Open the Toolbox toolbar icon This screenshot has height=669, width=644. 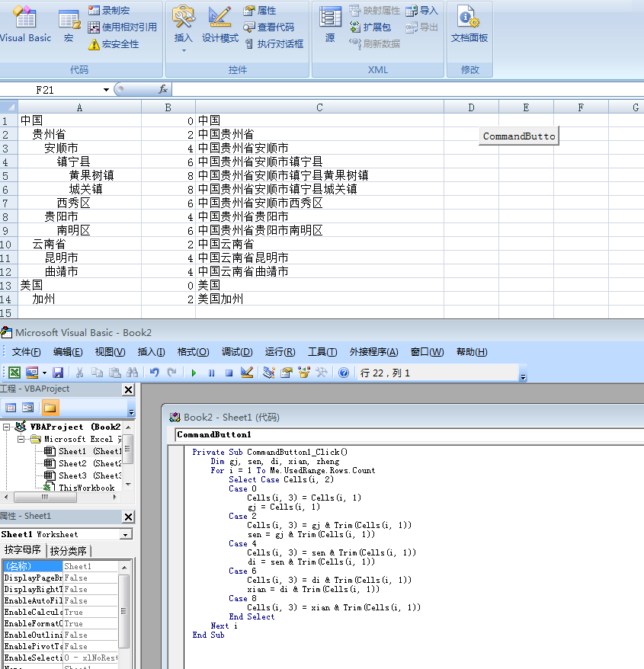[x=322, y=373]
